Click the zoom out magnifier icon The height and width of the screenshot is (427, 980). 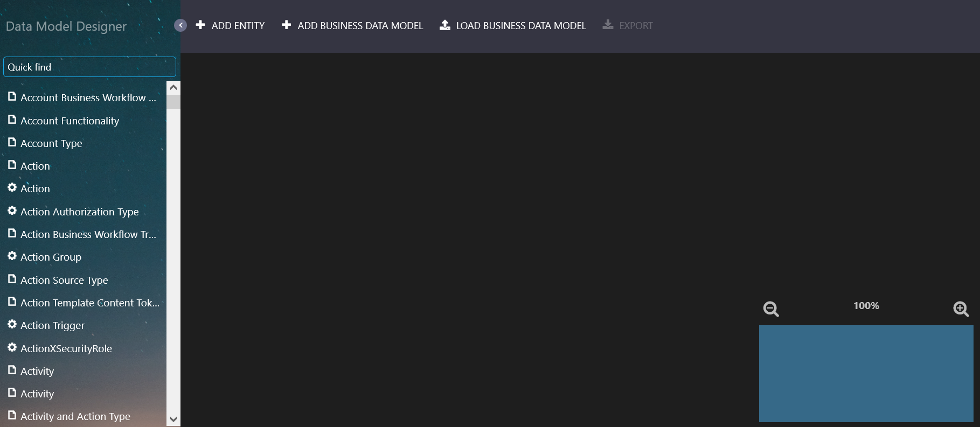[771, 309]
